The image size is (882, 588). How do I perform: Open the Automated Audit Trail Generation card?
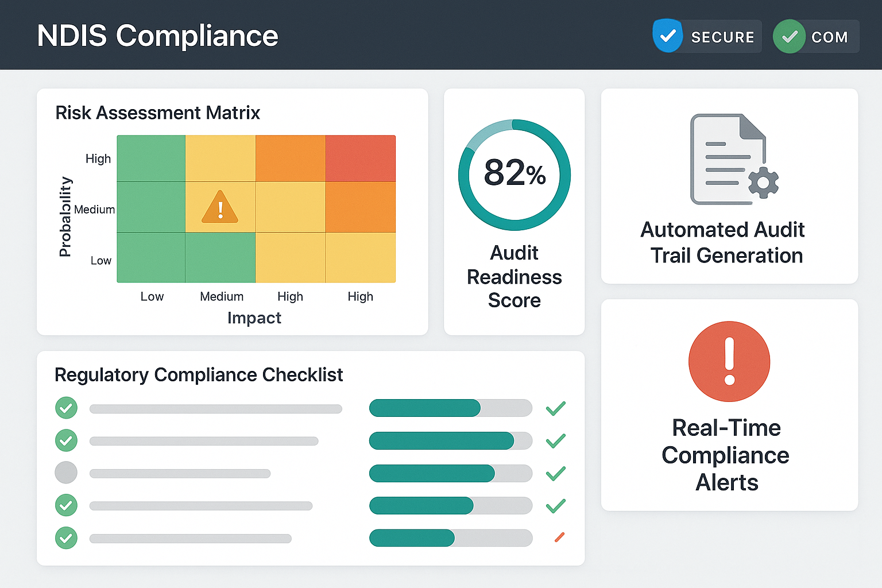point(729,186)
